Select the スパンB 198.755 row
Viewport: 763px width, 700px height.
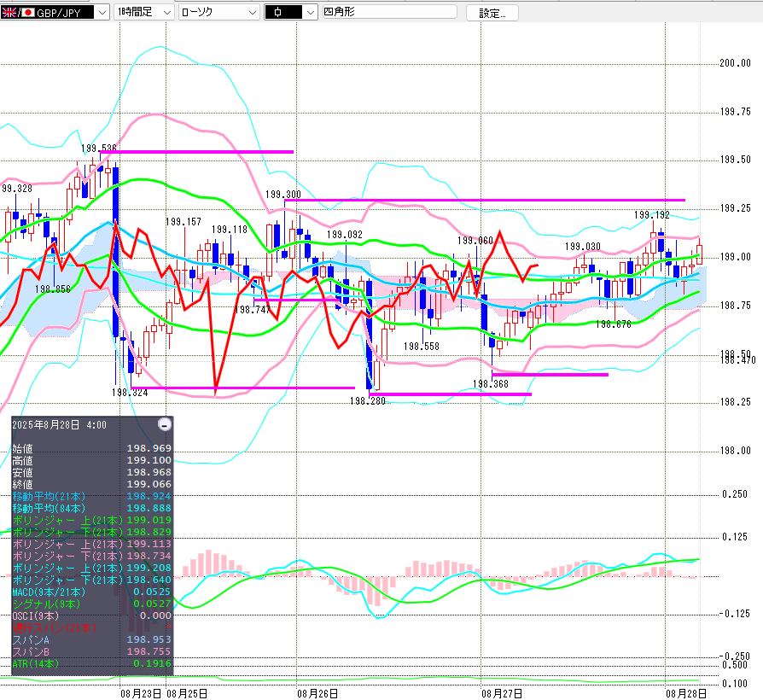click(x=92, y=651)
